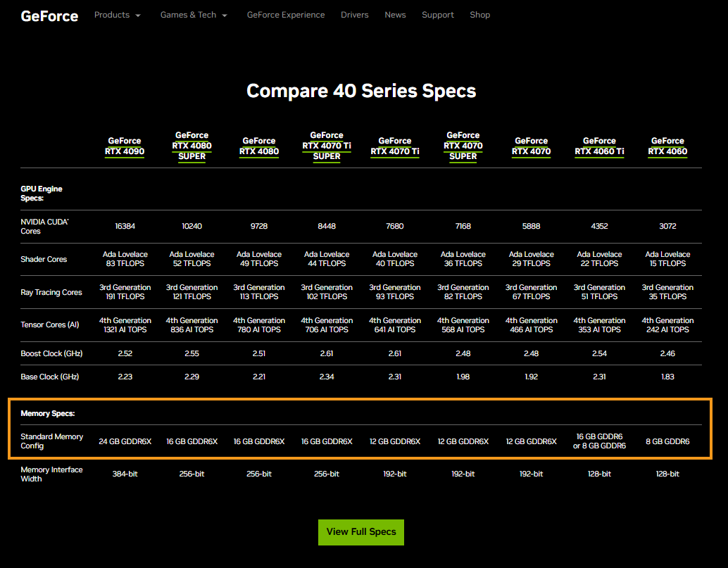The width and height of the screenshot is (728, 568).
Task: Select the CUDA cores value 5888
Action: pos(531,226)
